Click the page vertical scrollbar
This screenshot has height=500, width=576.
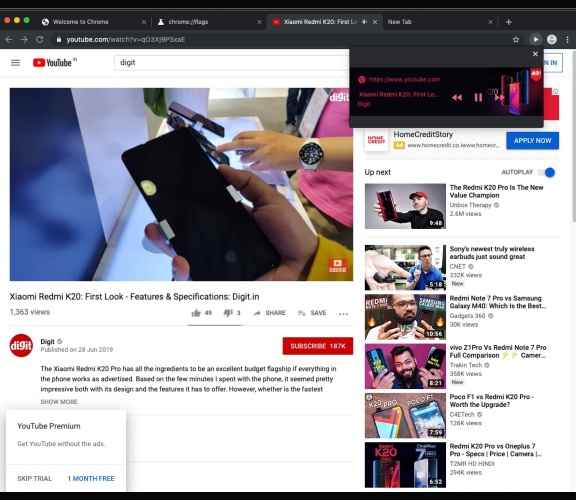coord(573,136)
